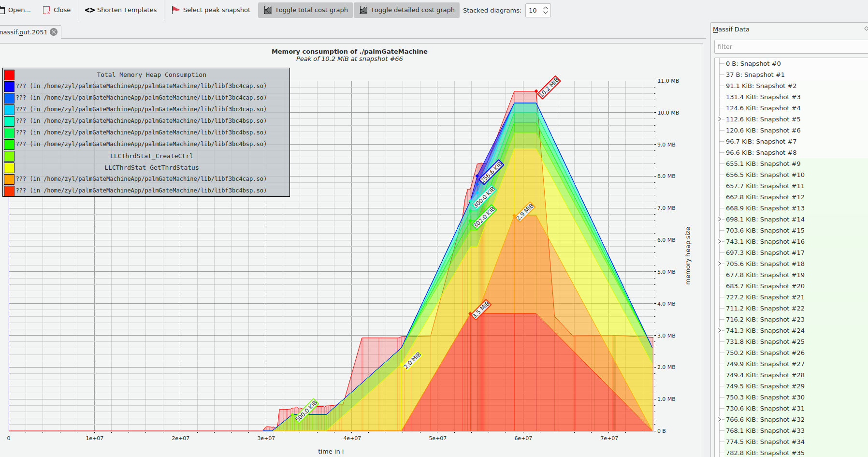Click Peak of 10.2 MiB subtitle
Screen dimensions: 868x457
(349, 59)
